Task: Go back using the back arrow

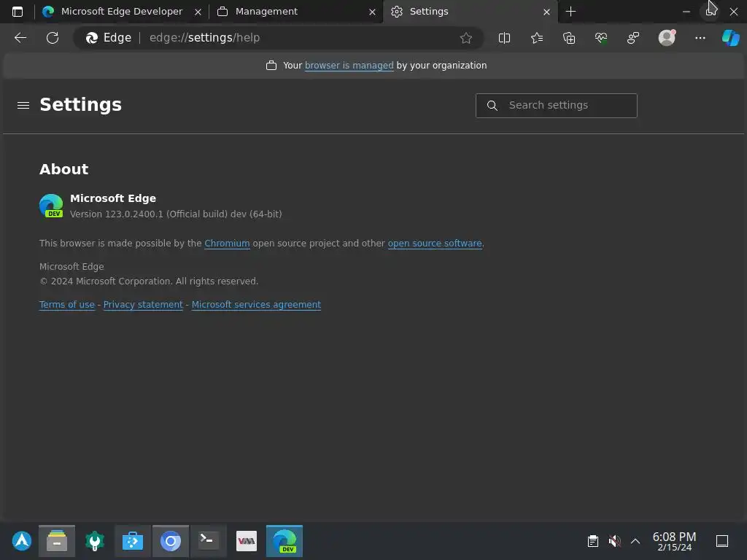Action: click(x=20, y=38)
